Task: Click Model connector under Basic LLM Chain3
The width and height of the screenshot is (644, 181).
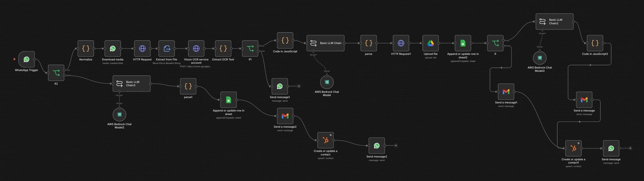Action: tap(119, 92)
